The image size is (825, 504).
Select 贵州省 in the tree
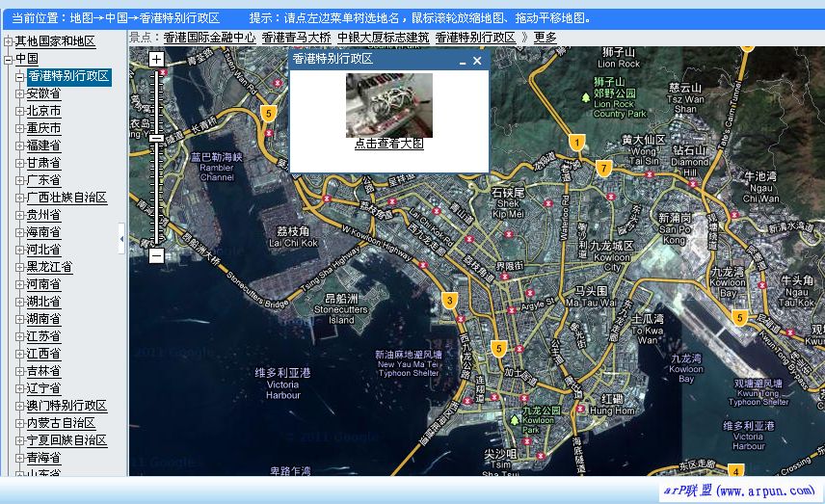click(43, 215)
